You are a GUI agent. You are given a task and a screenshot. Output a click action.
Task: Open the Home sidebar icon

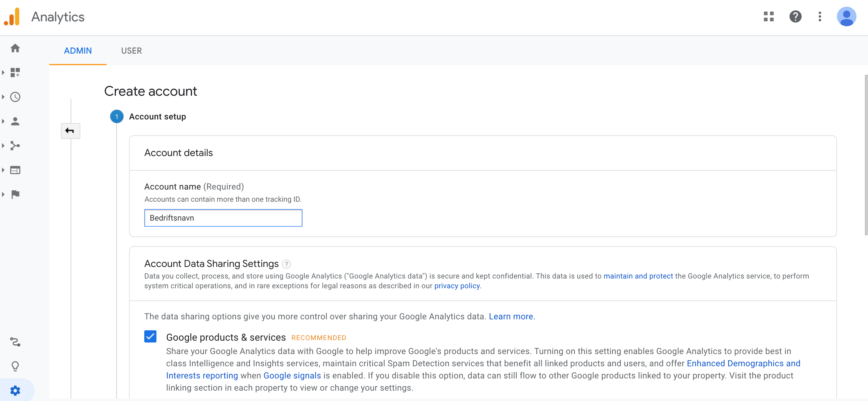[x=15, y=48]
